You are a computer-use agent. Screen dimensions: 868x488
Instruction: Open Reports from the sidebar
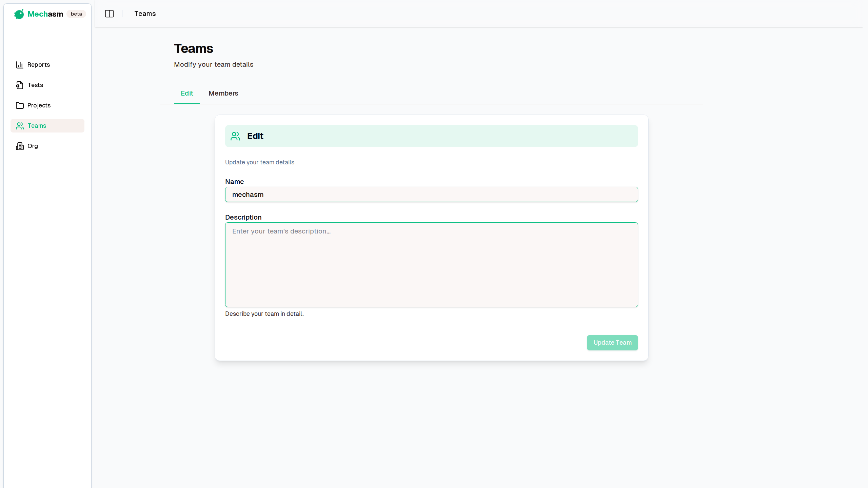pos(39,65)
